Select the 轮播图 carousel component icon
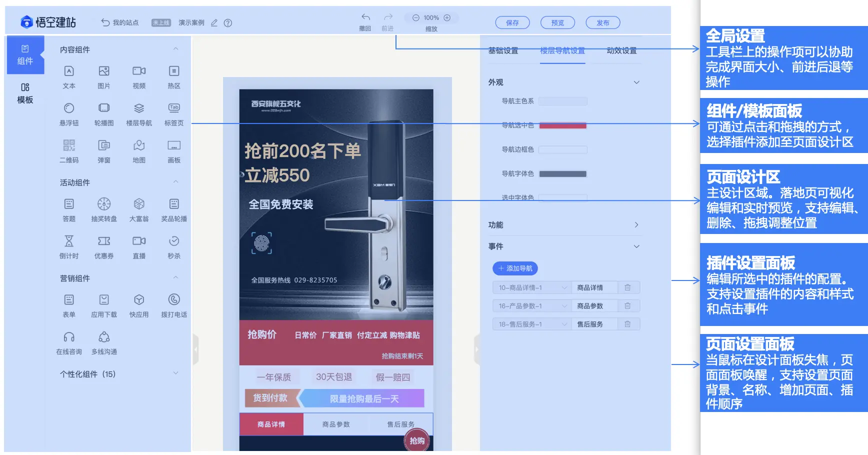 pos(103,108)
